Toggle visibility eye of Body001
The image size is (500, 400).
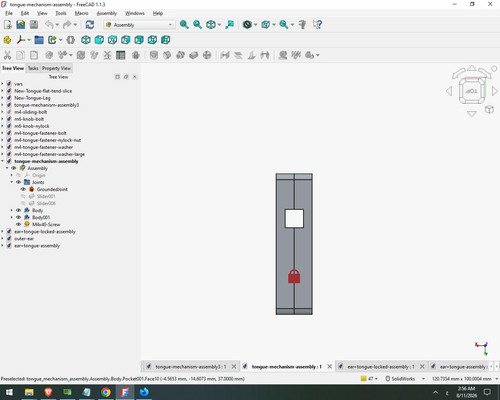tap(19, 217)
